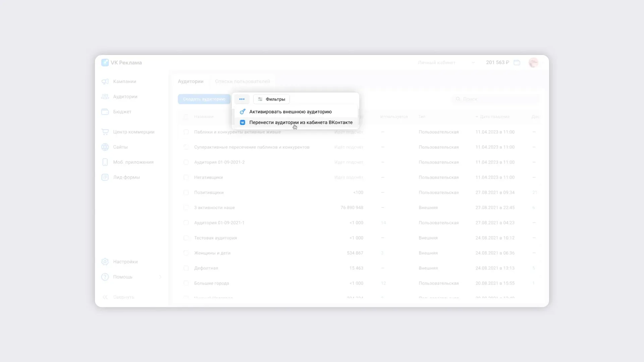Click the VK Реклама logo icon

tap(105, 63)
